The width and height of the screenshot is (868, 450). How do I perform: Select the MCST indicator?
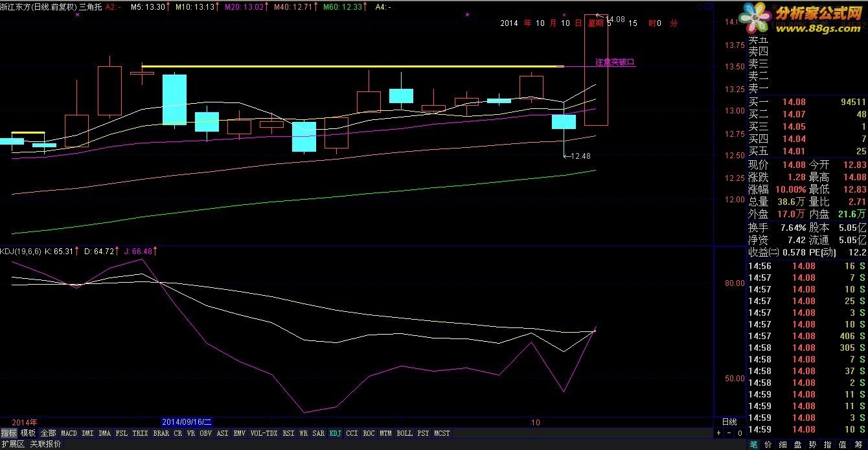tap(442, 433)
